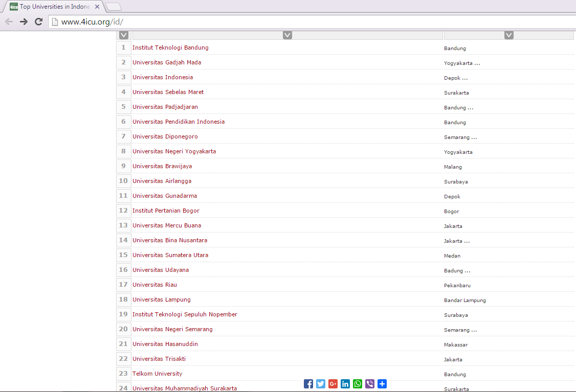Click rank number 15 cell
The image size is (576, 392).
123,255
